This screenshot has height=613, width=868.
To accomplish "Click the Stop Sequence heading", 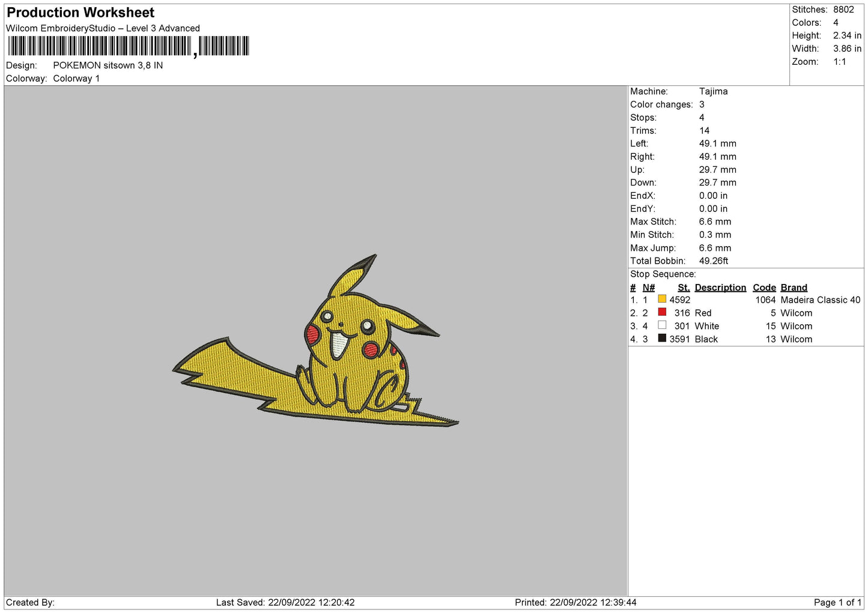I will pos(663,274).
